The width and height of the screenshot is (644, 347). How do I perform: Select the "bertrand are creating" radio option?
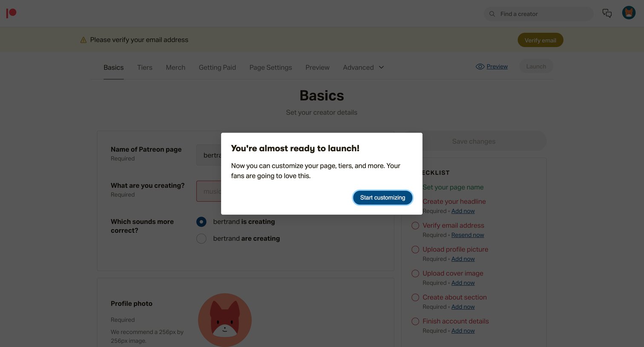click(201, 238)
